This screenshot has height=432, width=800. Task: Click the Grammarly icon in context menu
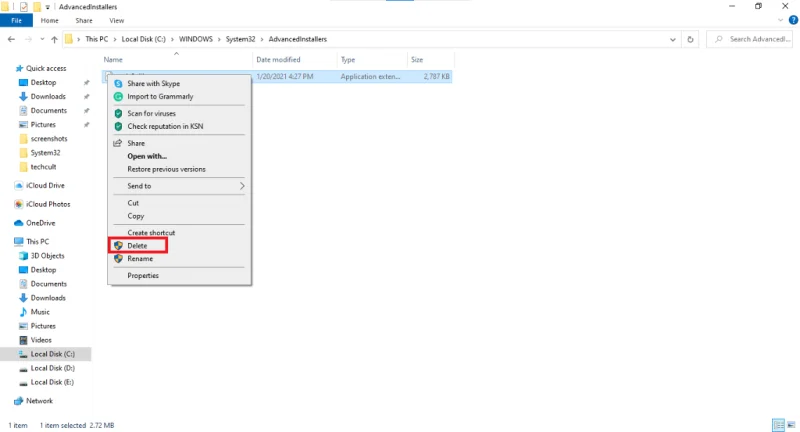pos(118,96)
